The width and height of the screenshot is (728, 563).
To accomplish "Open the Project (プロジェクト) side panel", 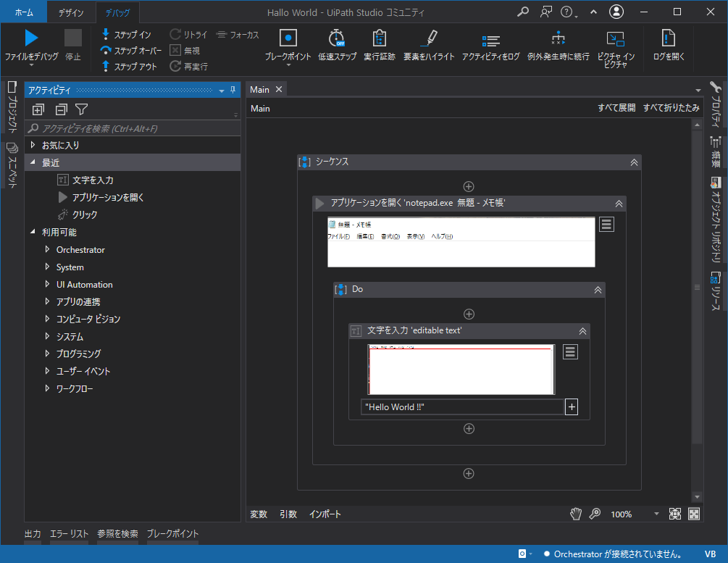I will pyautogui.click(x=12, y=107).
